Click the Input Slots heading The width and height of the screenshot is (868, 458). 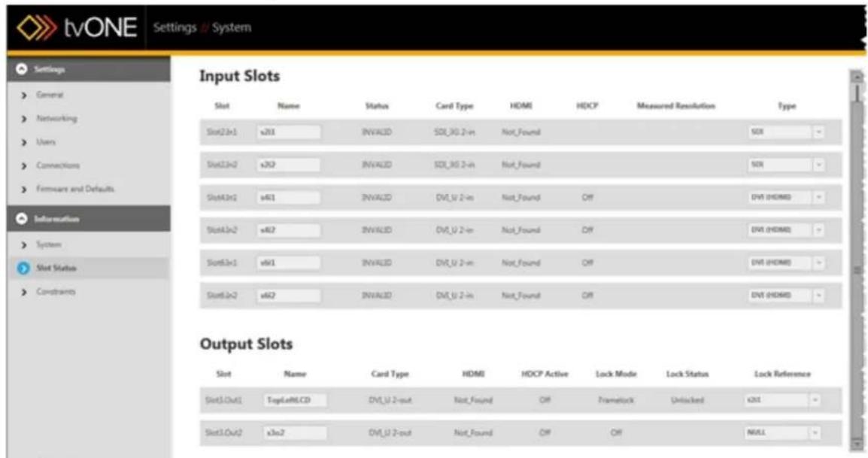[240, 76]
